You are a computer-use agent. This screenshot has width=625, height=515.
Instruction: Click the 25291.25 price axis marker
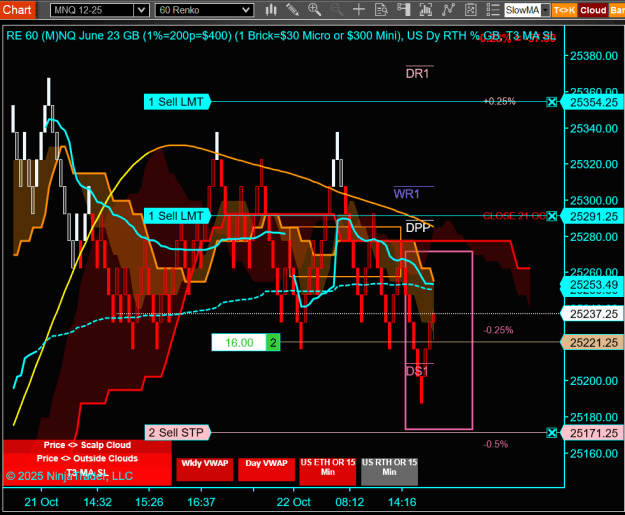[x=593, y=217]
